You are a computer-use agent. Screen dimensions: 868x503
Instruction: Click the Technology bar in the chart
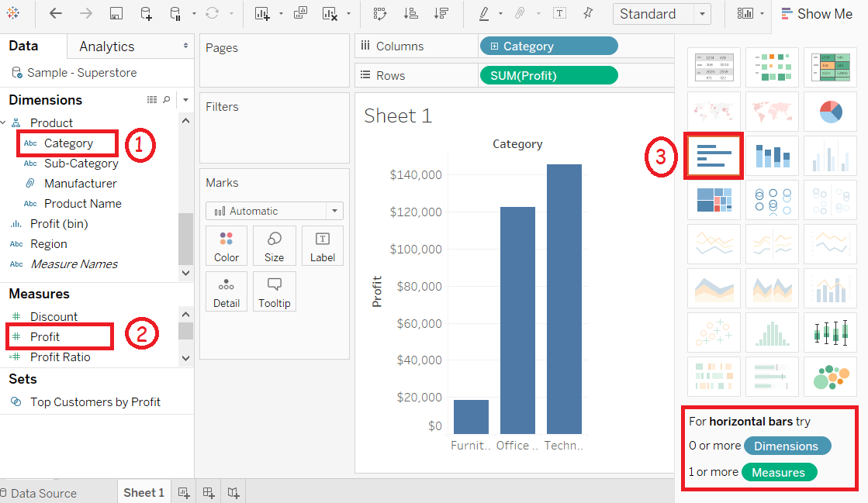(564, 299)
